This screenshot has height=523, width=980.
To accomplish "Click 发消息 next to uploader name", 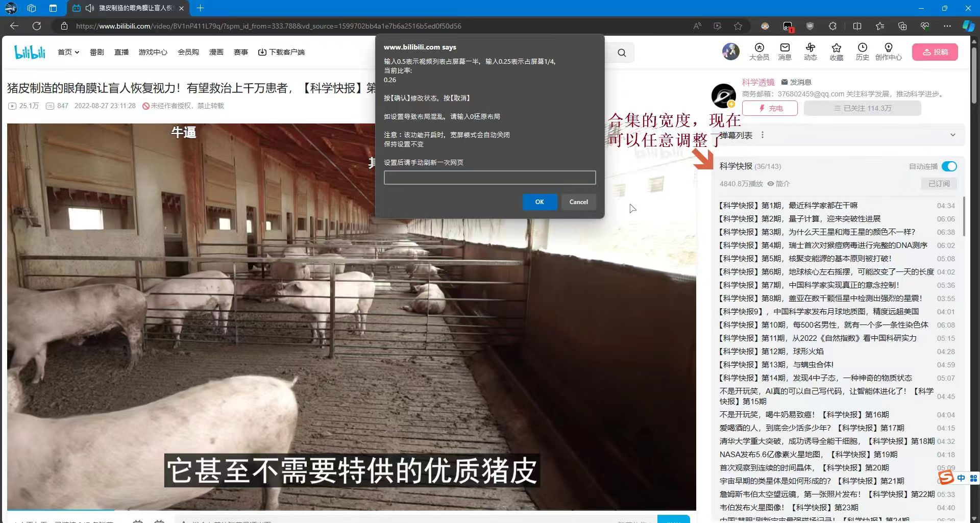I will (x=796, y=82).
